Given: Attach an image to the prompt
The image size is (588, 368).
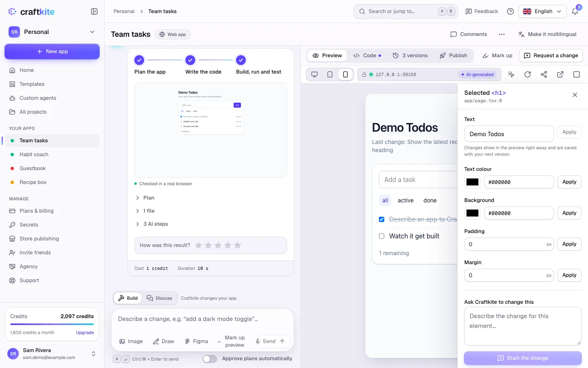Looking at the screenshot, I should click(x=131, y=341).
